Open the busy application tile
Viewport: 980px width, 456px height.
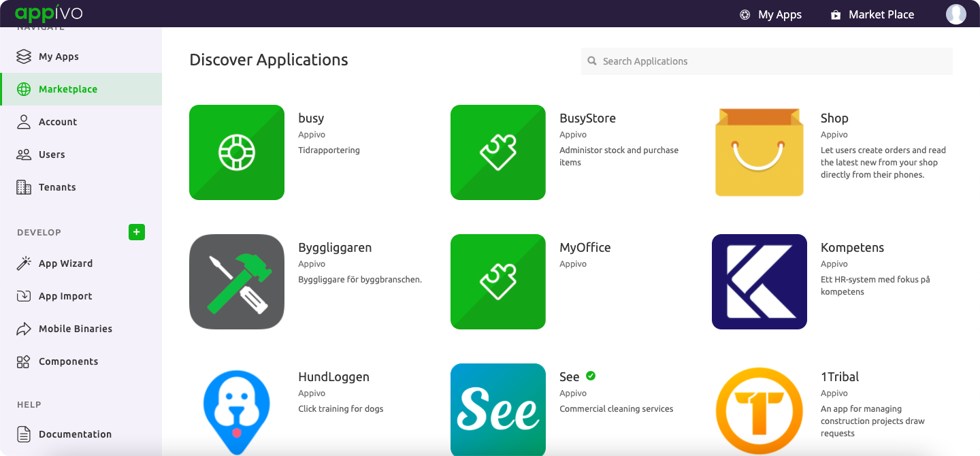click(x=237, y=152)
